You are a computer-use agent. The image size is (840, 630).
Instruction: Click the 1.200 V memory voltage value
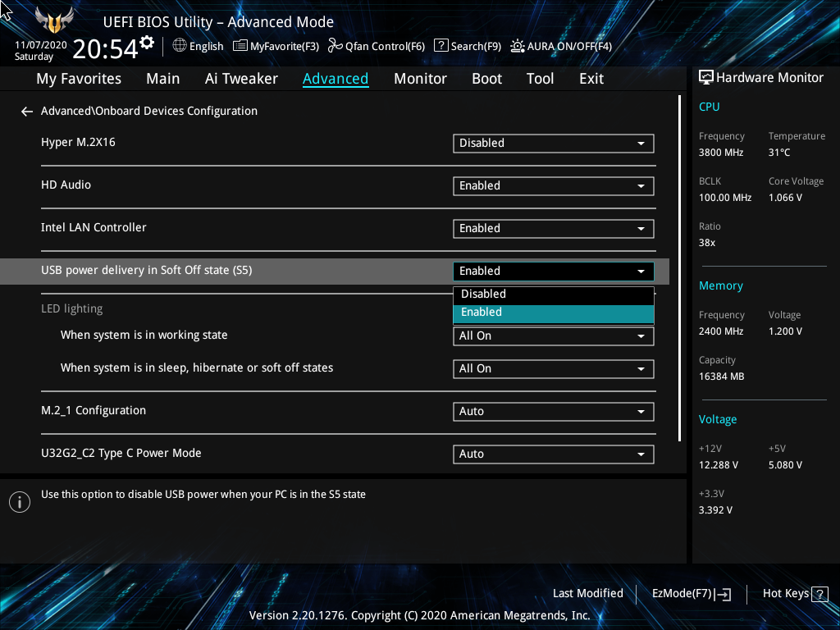[785, 331]
